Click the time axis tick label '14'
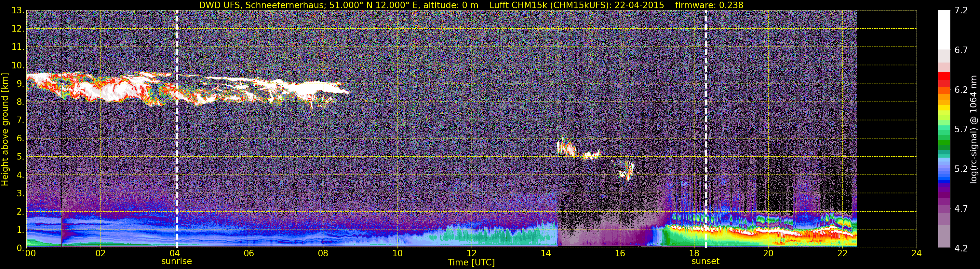The height and width of the screenshot is (269, 980). pos(545,253)
